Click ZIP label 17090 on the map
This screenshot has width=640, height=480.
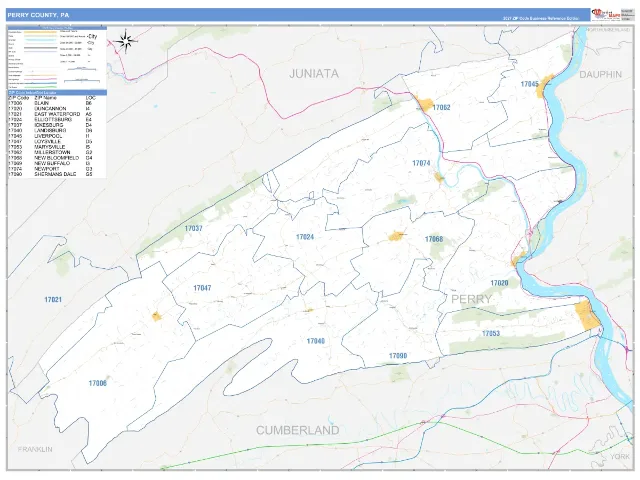pyautogui.click(x=398, y=356)
